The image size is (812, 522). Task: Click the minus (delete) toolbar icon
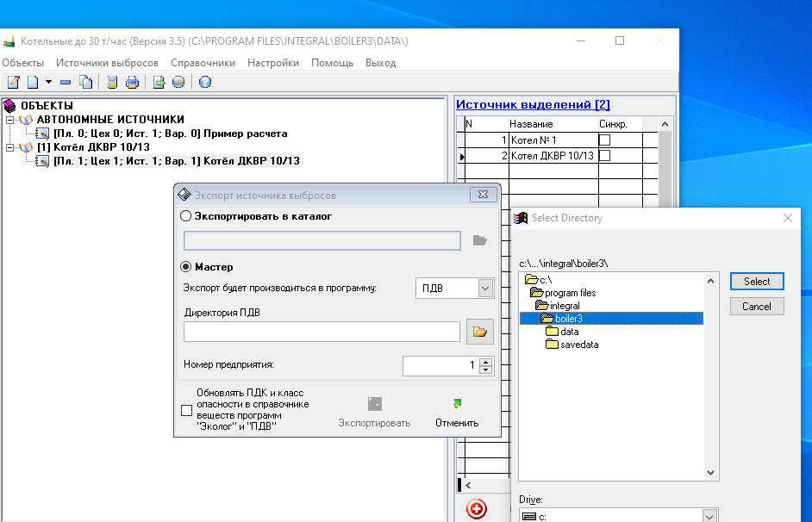66,83
